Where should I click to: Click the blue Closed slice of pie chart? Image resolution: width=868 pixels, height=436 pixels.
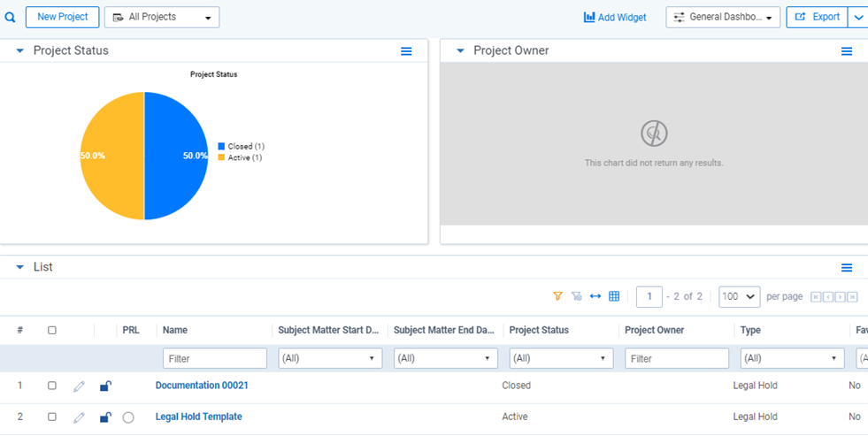[176, 156]
